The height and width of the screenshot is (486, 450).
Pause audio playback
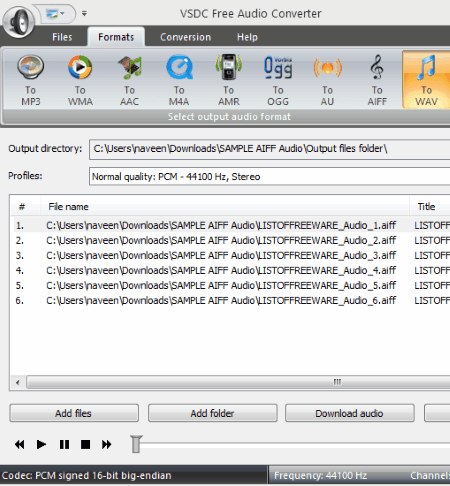tap(64, 445)
